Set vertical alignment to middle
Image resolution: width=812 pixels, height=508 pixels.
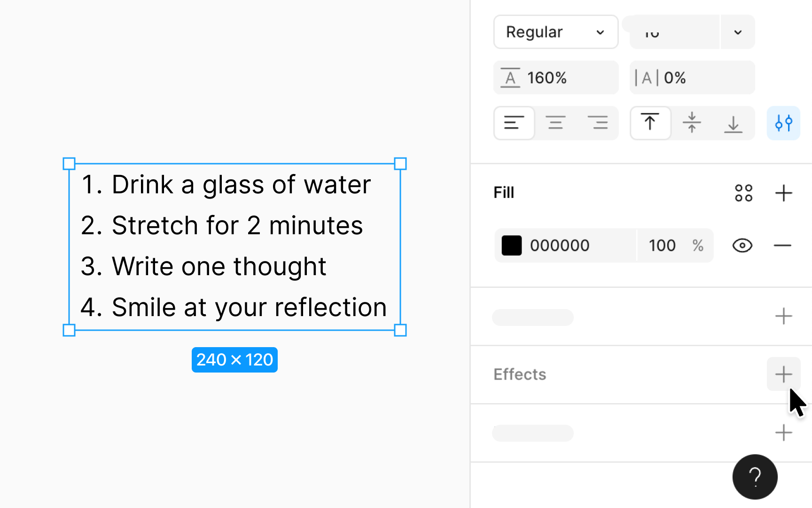[x=692, y=123]
